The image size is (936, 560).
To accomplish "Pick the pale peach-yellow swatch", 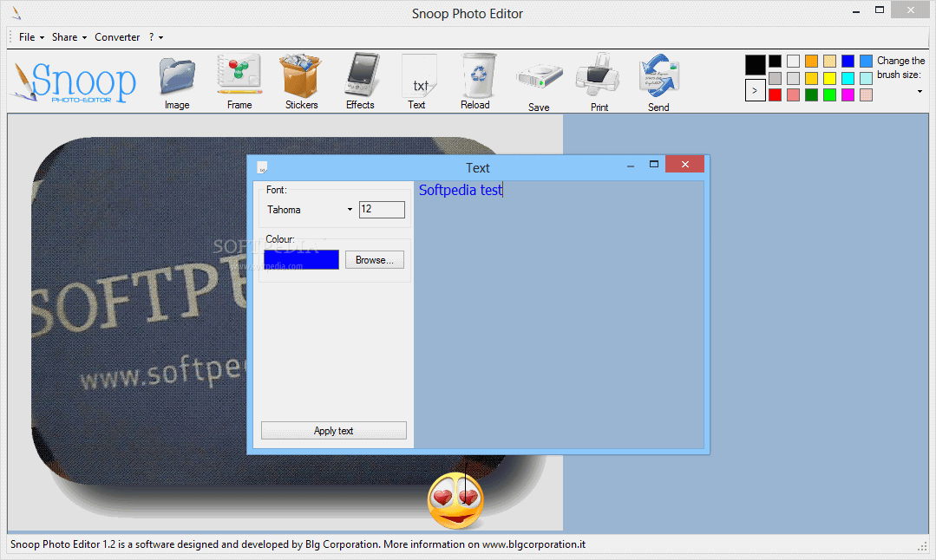I will coord(830,61).
